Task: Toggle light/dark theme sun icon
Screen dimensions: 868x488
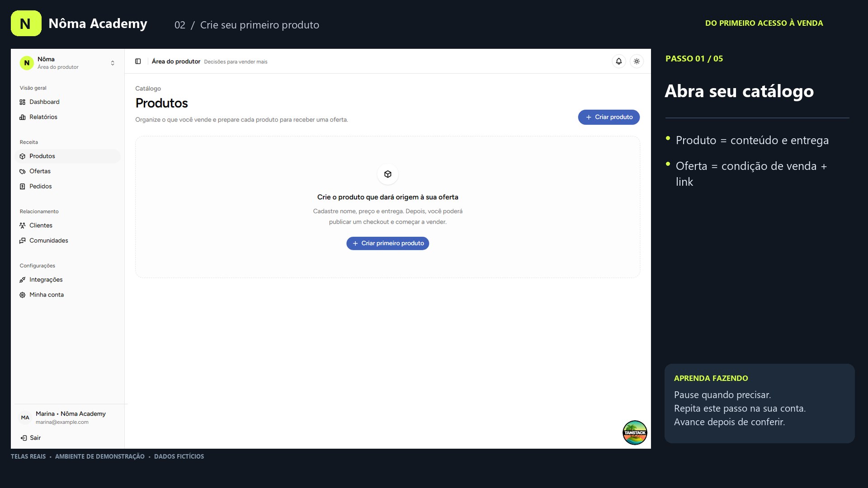Action: point(637,61)
